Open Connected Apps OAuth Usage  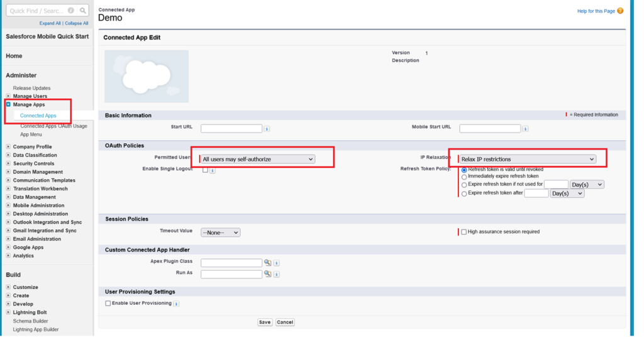(54, 126)
